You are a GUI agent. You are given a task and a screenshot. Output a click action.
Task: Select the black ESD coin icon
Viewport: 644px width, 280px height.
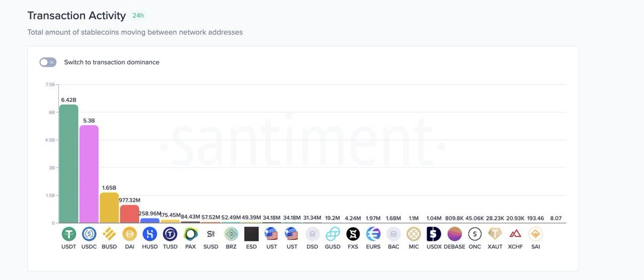(252, 234)
